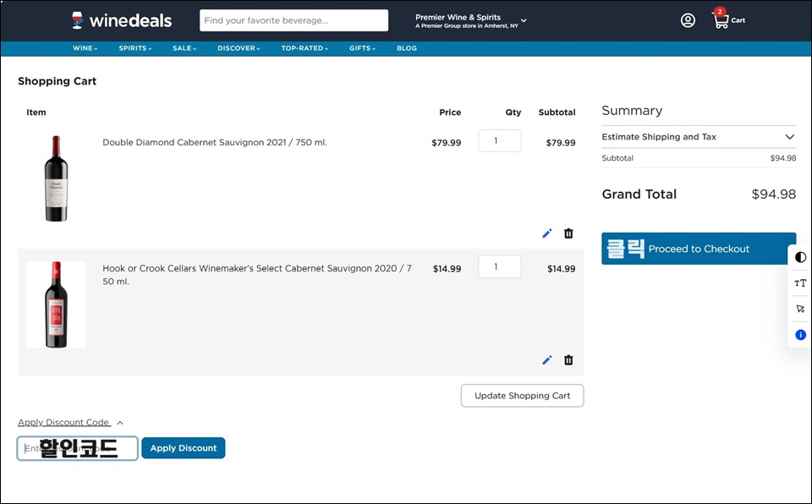The image size is (812, 504).
Task: Click the Double Diamond bottle thumbnail
Action: point(56,178)
